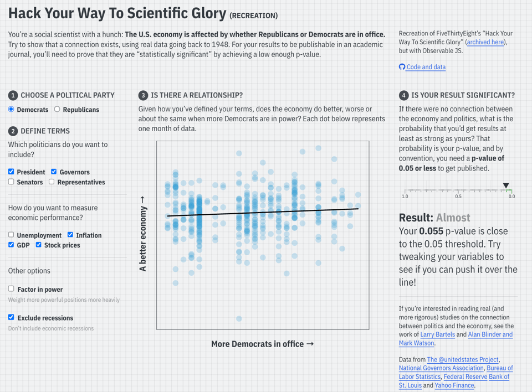Open The @unitedstates Project link
This screenshot has height=392, width=532.
click(462, 360)
